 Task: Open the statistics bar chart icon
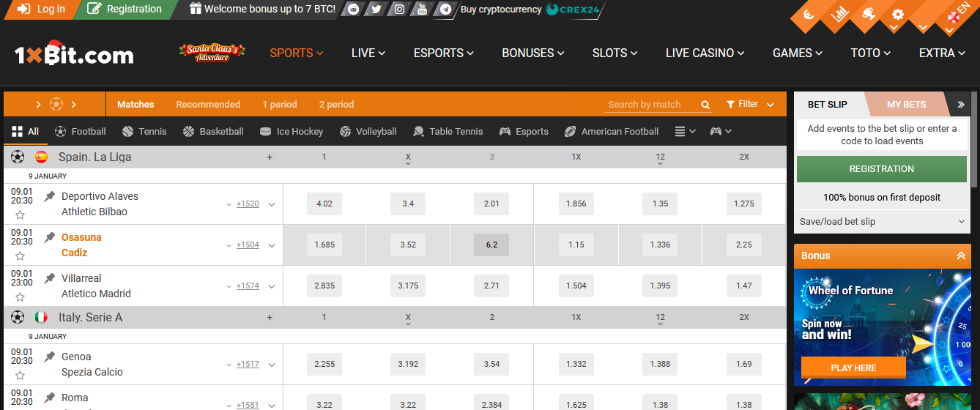pos(840,12)
